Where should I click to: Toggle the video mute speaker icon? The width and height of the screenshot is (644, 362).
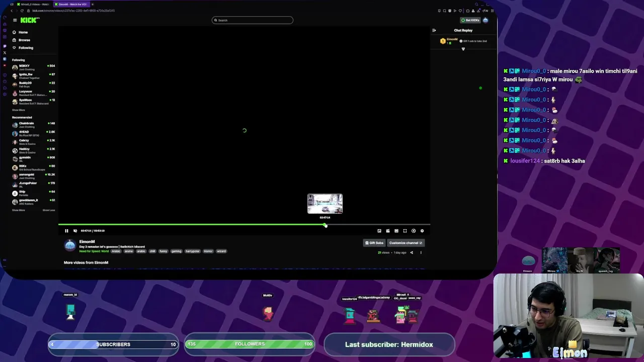pos(75,231)
